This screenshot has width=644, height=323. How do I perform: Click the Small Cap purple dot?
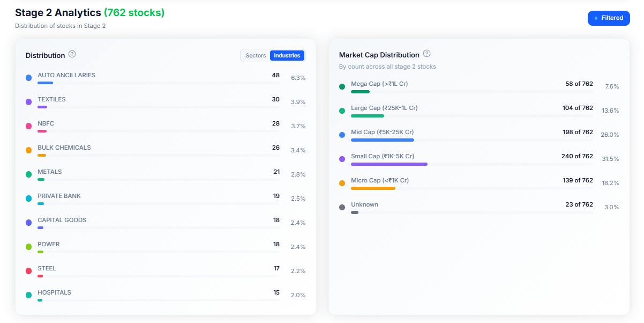(342, 159)
